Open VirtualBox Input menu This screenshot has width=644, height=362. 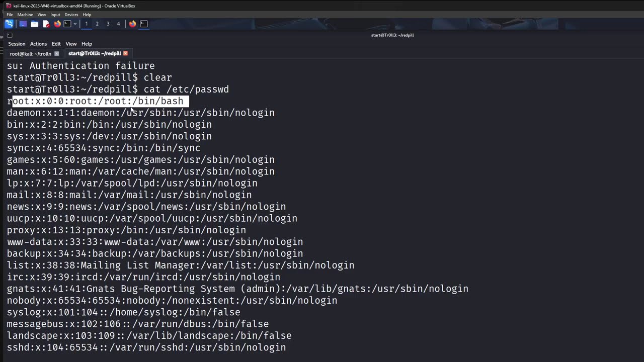point(55,15)
